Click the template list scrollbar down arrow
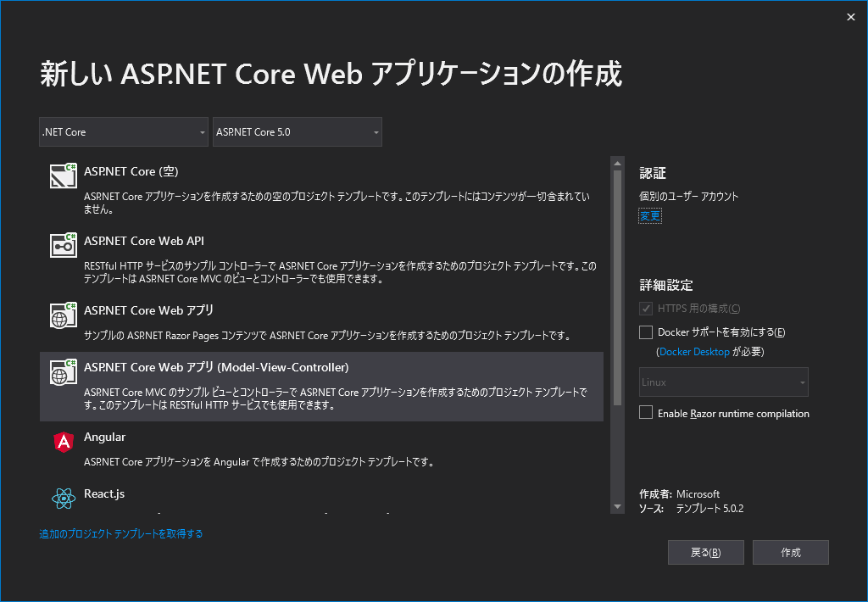 coord(617,507)
